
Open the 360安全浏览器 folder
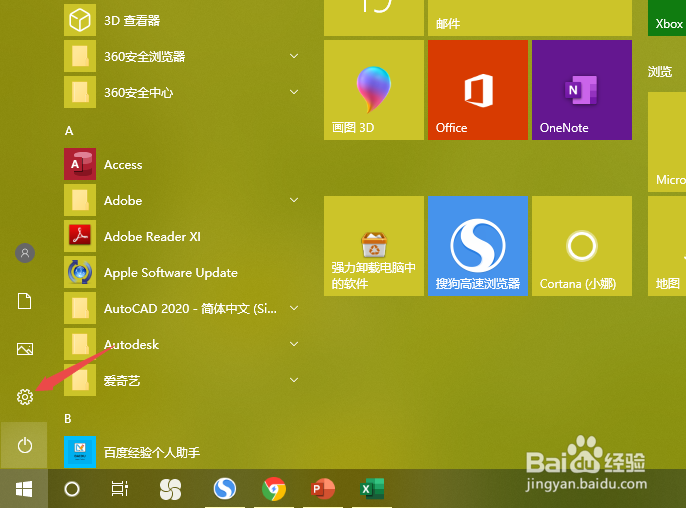pos(182,56)
